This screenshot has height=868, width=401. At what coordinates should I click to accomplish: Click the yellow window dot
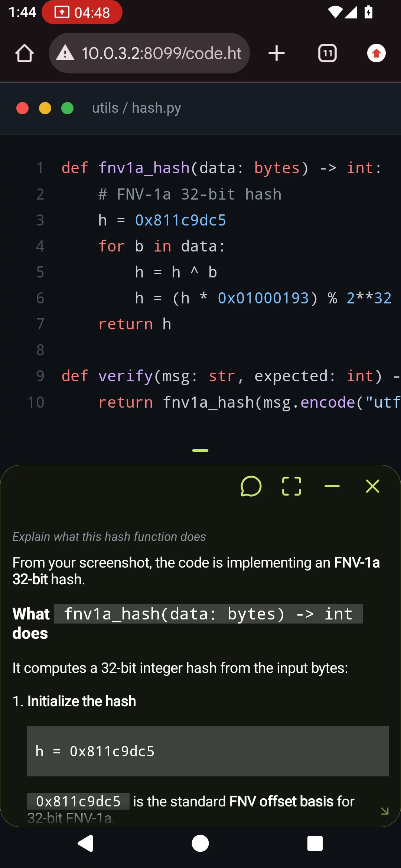coord(45,108)
